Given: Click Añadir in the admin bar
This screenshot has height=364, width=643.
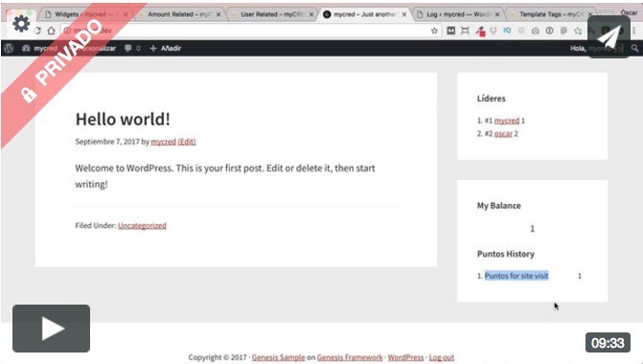Looking at the screenshot, I should coord(166,48).
